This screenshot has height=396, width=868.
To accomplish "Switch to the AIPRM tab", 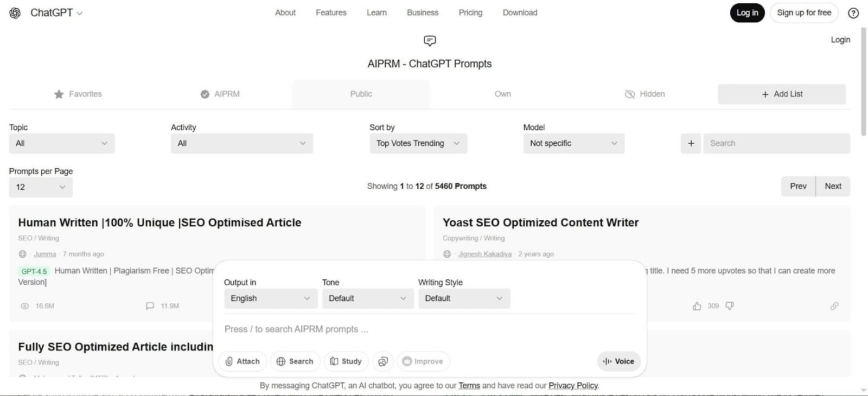I will [220, 94].
